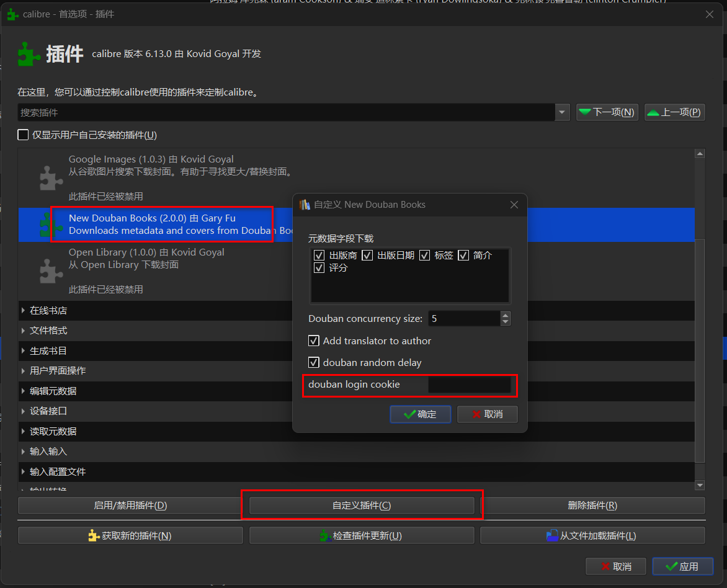Image resolution: width=727 pixels, height=588 pixels.
Task: Expand the 生成书目 category
Action: point(23,350)
